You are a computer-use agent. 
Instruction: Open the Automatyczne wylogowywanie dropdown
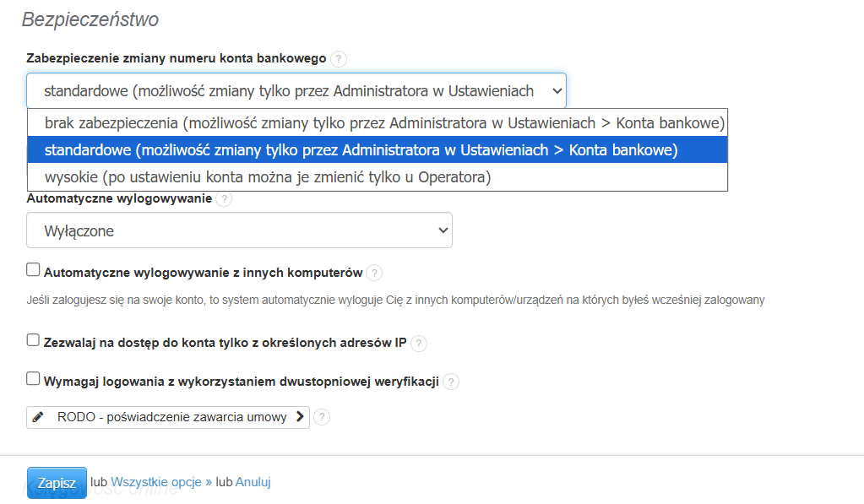(239, 230)
